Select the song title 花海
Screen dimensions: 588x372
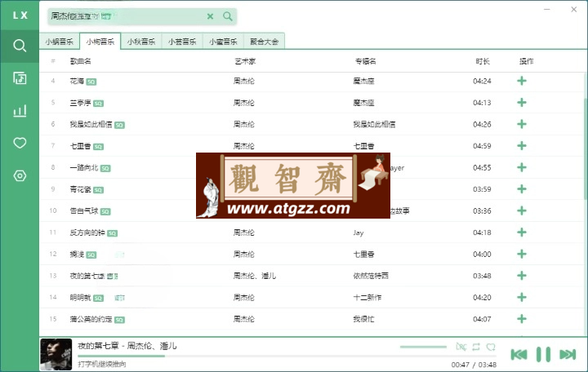77,81
